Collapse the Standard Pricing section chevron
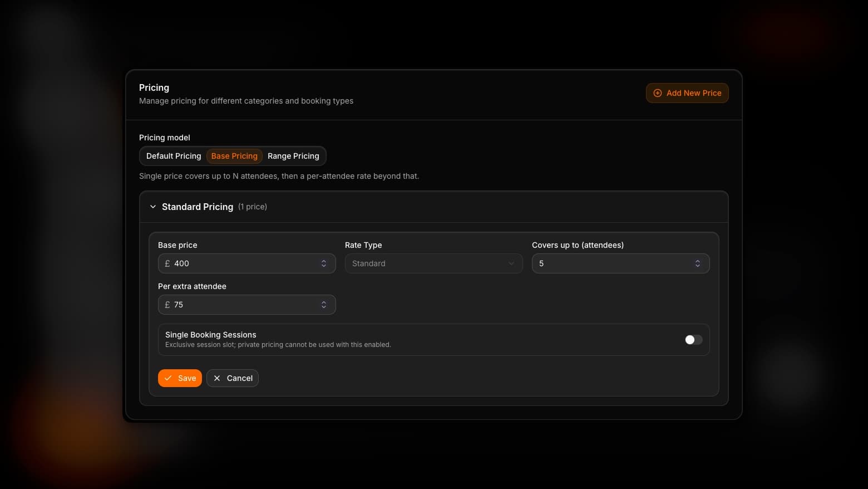Screen dimensions: 868x489 [x=153, y=207]
